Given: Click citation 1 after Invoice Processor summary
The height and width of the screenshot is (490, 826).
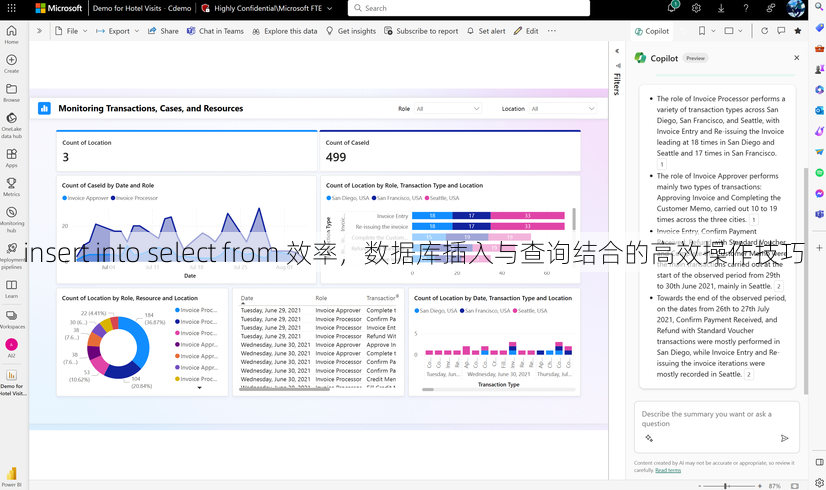Looking at the screenshot, I should [662, 164].
